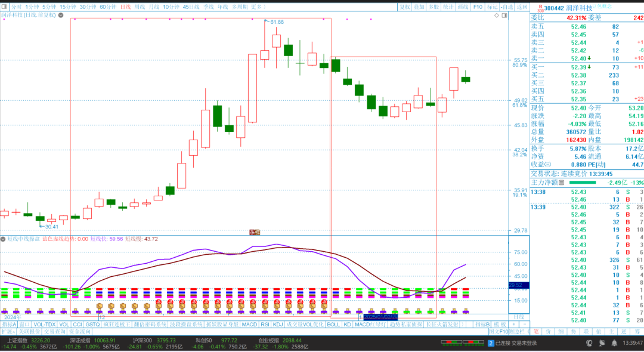644x352 pixels.
Task: Select the KDJ indicator tab
Action: coord(278,325)
